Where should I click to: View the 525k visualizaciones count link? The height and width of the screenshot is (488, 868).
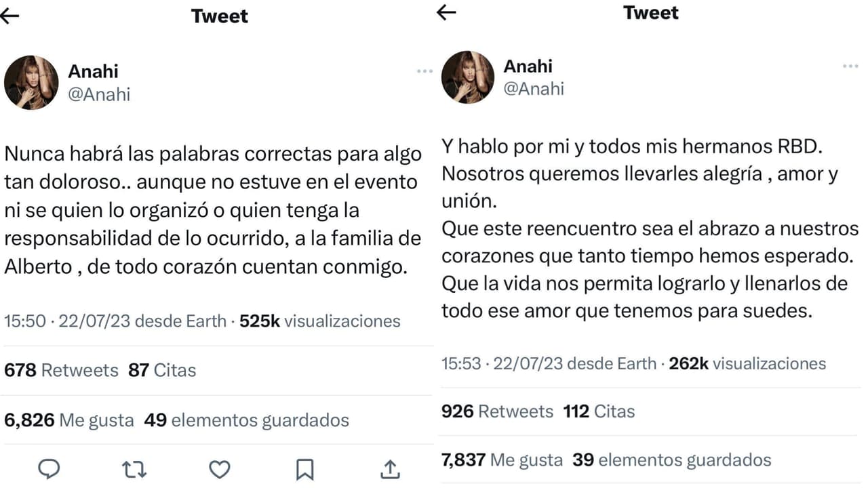point(321,321)
